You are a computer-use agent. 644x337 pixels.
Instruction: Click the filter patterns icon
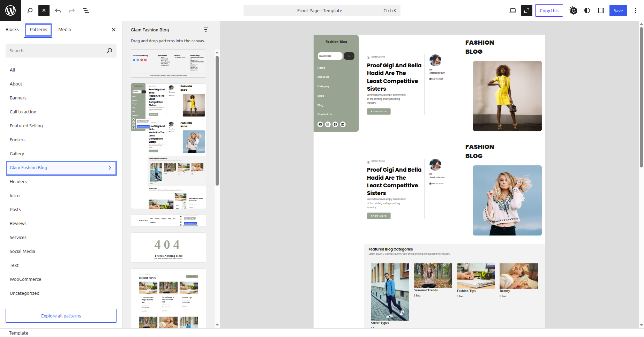click(206, 30)
